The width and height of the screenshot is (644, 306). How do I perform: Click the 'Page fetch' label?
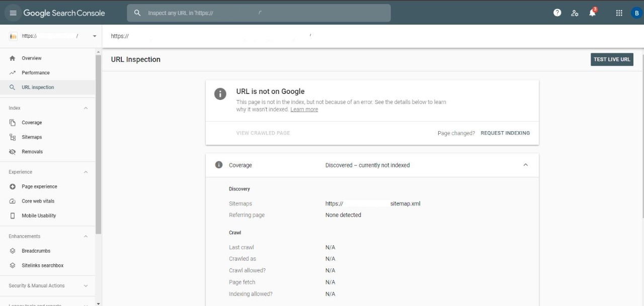pos(242,282)
